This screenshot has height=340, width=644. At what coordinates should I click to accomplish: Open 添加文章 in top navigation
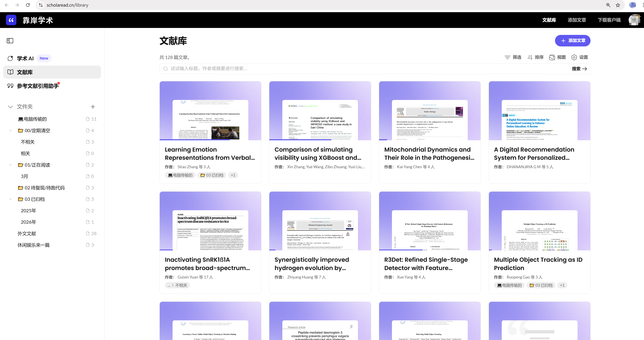[577, 20]
